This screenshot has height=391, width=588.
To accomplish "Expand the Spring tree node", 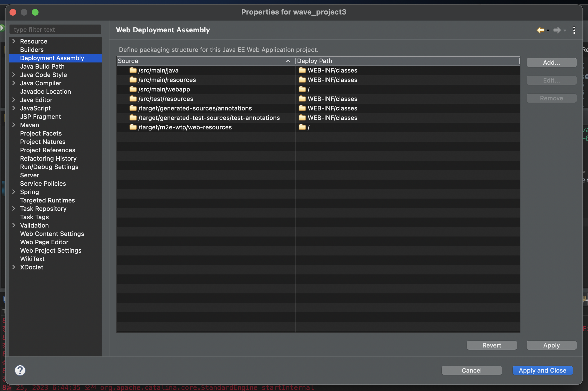I will point(14,192).
